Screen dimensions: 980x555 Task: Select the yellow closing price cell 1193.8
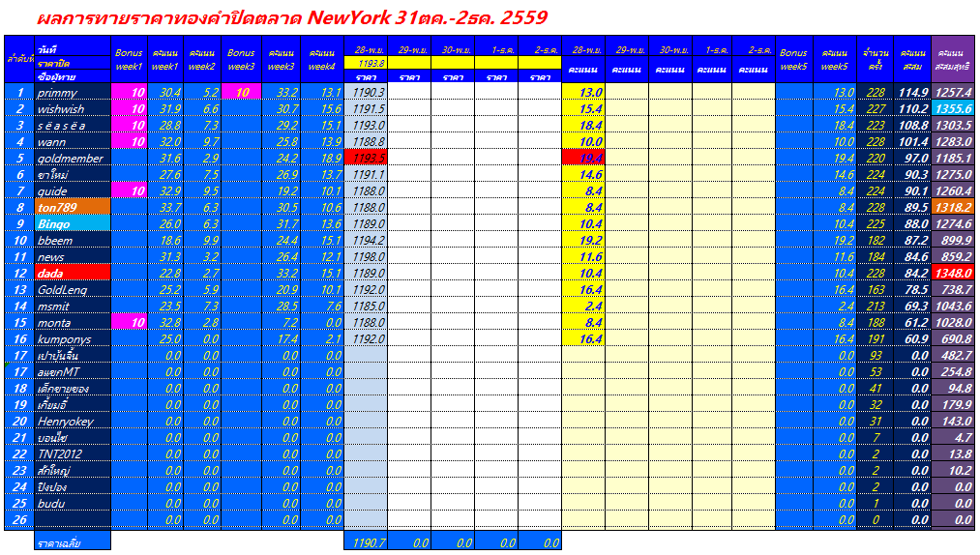tap(366, 63)
